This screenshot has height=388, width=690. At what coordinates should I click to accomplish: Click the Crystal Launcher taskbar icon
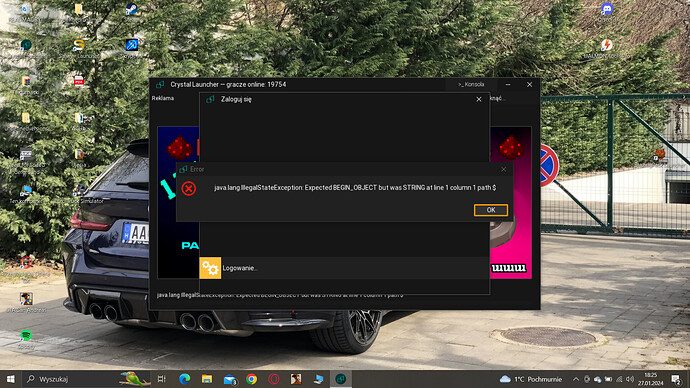[x=341, y=379]
